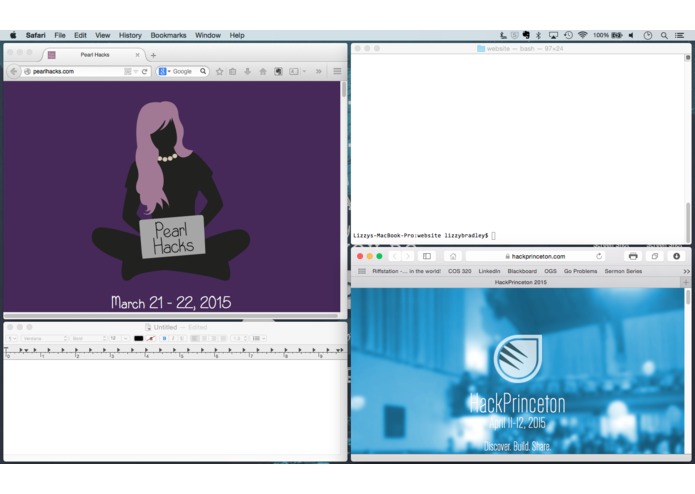Toggle the Safari sidebar button in hackprinceton window
The image size is (695, 494).
point(427,256)
